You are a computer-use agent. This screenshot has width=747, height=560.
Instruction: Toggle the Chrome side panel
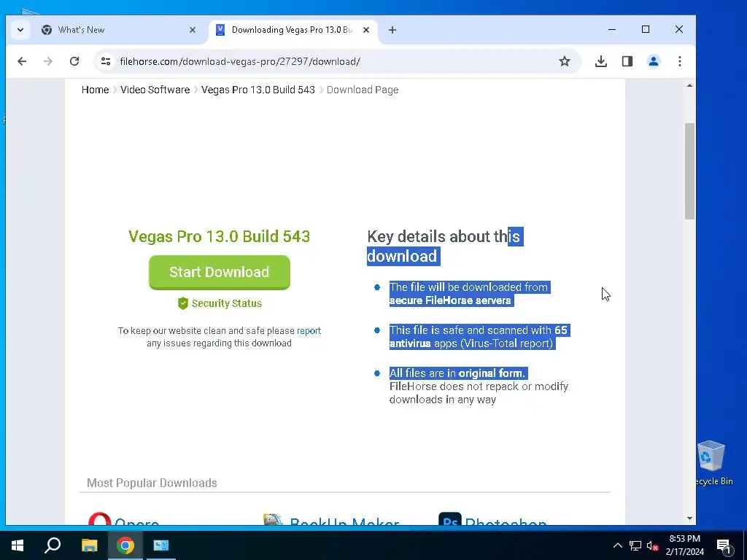(x=627, y=61)
